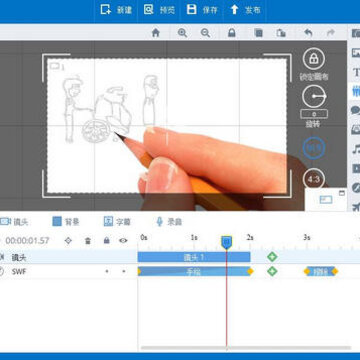
Task: Click the blue playhead handle on ruler
Action: click(x=226, y=242)
